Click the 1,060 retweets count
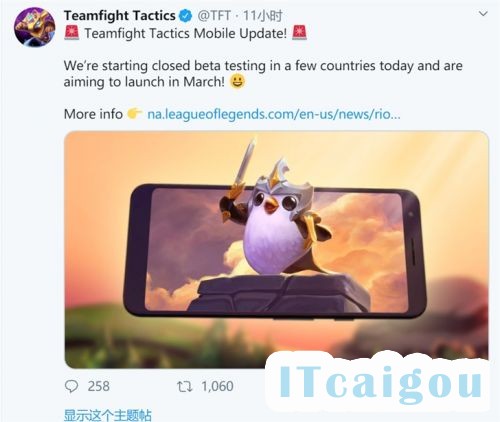 tap(217, 386)
